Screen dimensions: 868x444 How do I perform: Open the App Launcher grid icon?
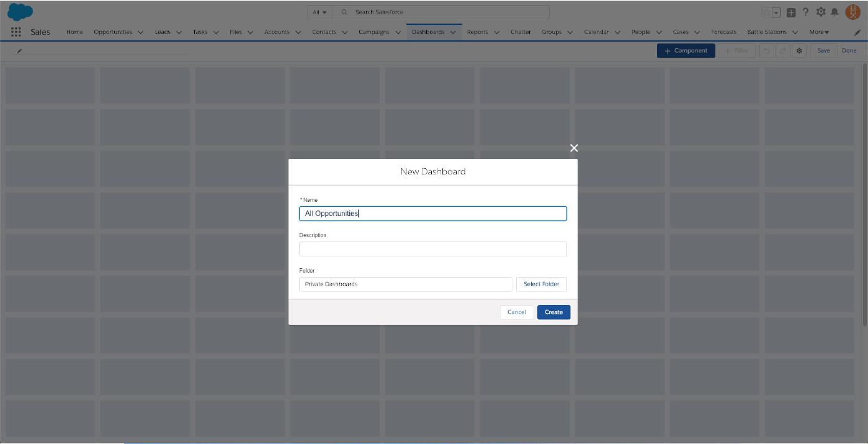(x=16, y=32)
